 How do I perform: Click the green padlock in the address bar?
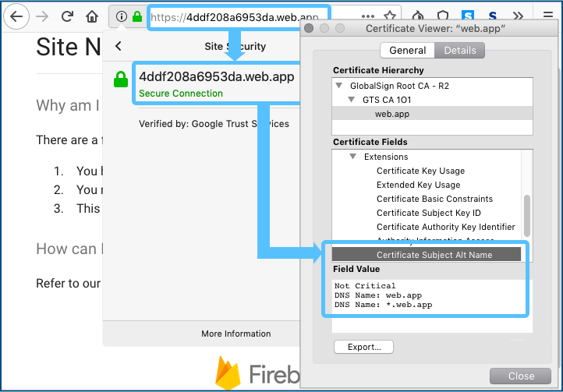coord(137,16)
